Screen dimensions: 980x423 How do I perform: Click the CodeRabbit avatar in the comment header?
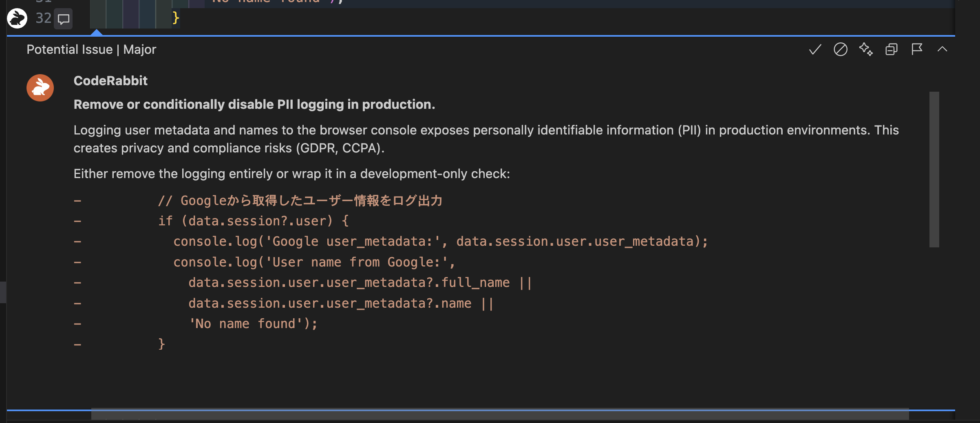tap(40, 87)
